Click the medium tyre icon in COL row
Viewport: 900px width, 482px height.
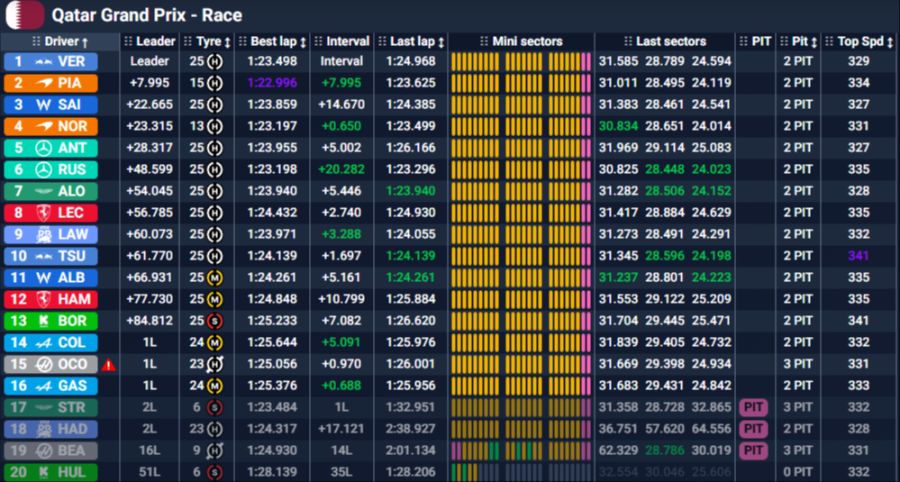(215, 343)
